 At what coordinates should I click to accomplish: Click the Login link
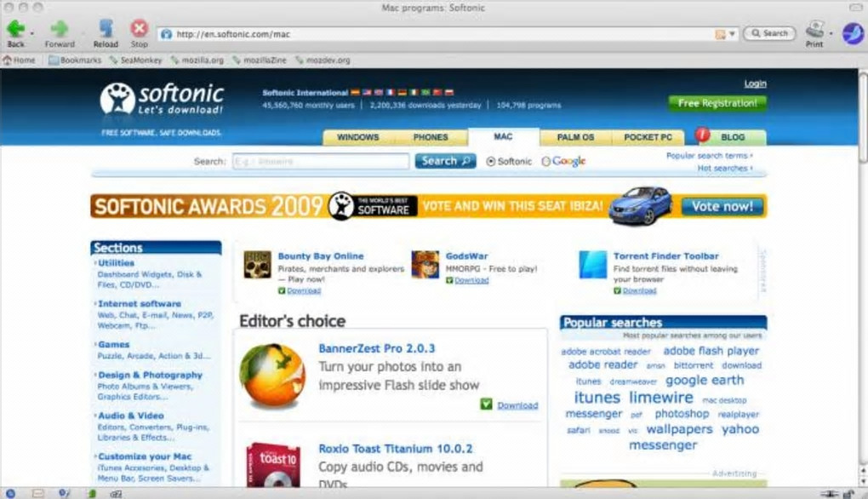[755, 83]
